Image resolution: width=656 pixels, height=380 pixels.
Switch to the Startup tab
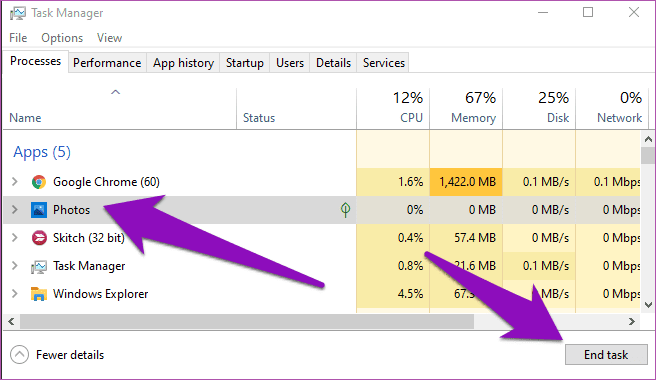(x=245, y=63)
